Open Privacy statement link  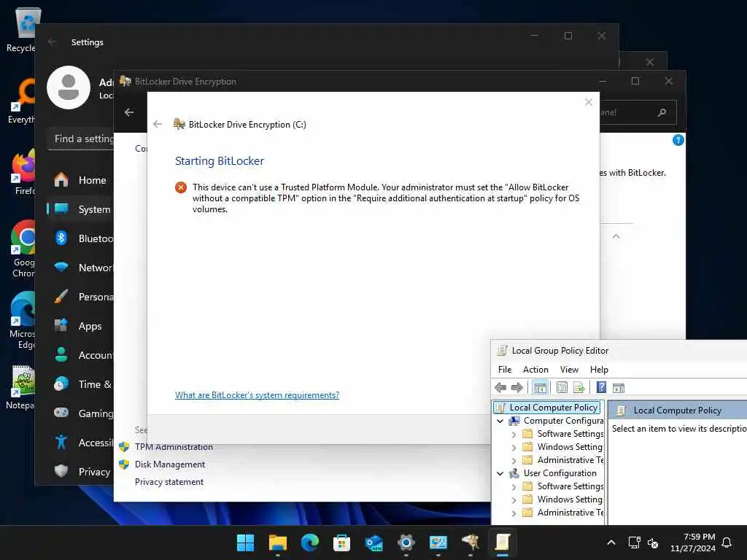[x=169, y=482]
